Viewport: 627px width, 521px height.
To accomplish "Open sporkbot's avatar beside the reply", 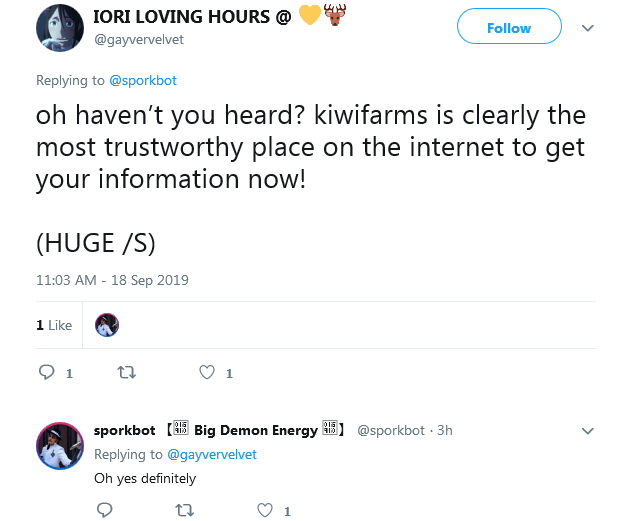I will (60, 446).
